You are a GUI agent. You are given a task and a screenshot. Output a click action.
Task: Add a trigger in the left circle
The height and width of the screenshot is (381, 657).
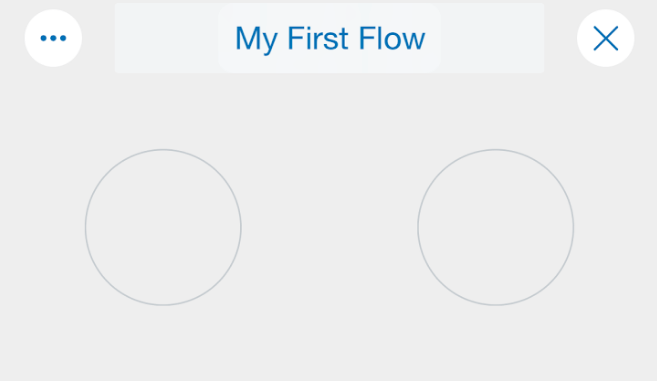tap(163, 227)
